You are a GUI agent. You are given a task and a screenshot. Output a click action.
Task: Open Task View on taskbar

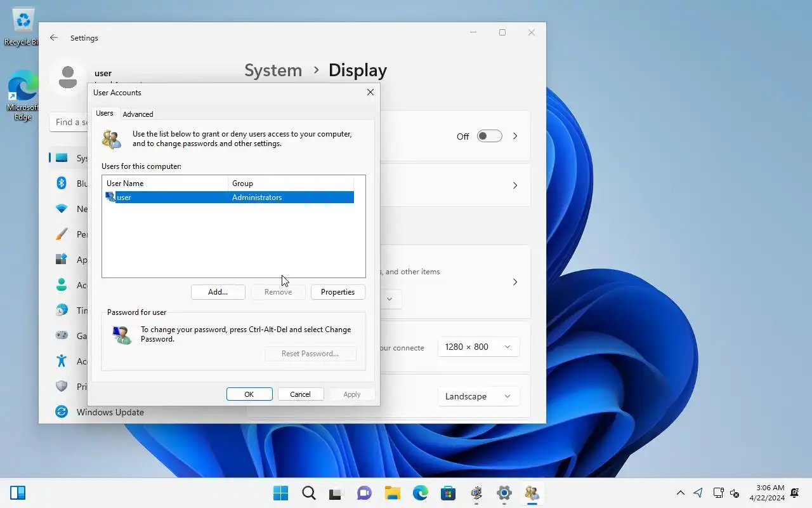pyautogui.click(x=336, y=493)
